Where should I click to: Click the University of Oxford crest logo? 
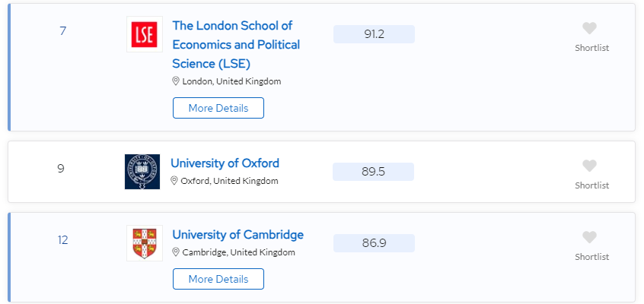coord(142,172)
